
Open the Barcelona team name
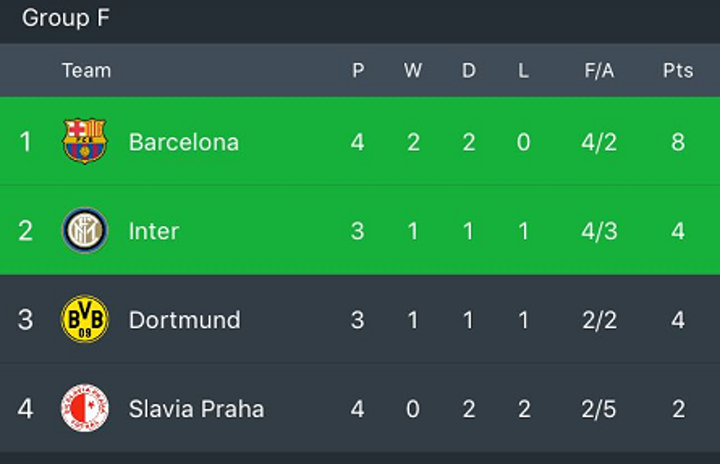click(184, 142)
